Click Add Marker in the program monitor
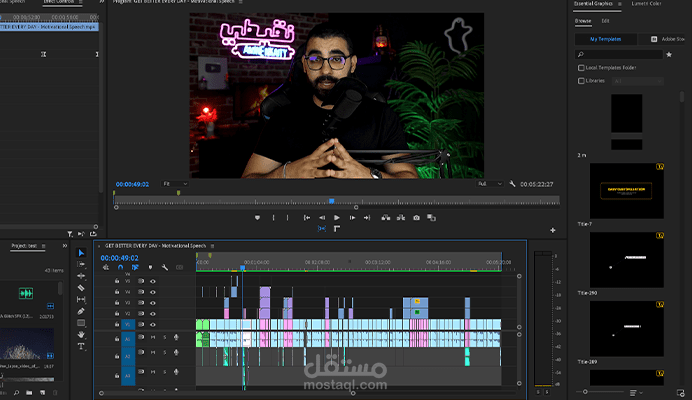The image size is (692, 400). [257, 218]
